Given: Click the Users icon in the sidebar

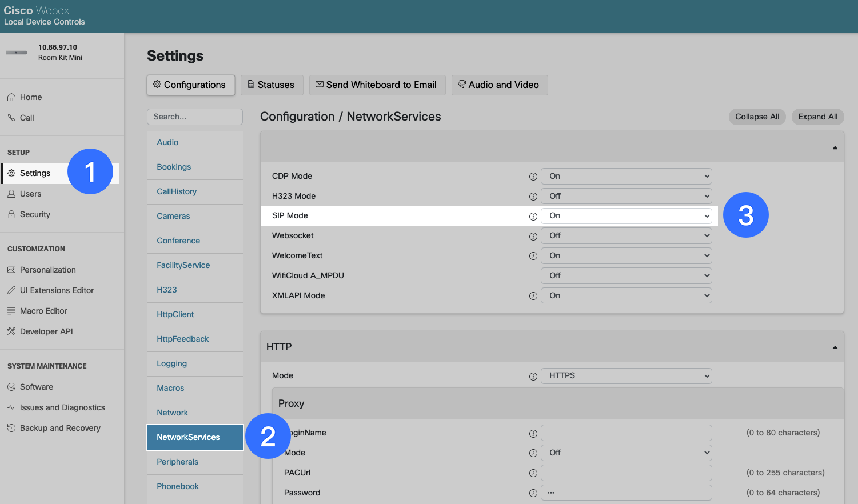Looking at the screenshot, I should 13,194.
